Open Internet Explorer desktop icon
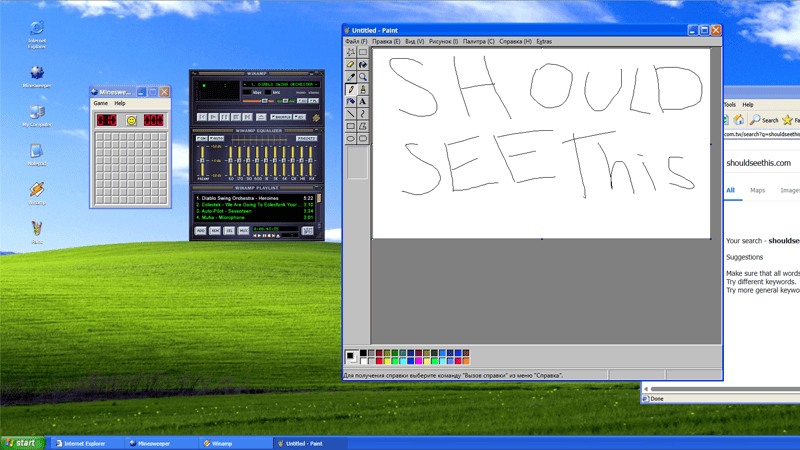The image size is (800, 450). [37, 34]
